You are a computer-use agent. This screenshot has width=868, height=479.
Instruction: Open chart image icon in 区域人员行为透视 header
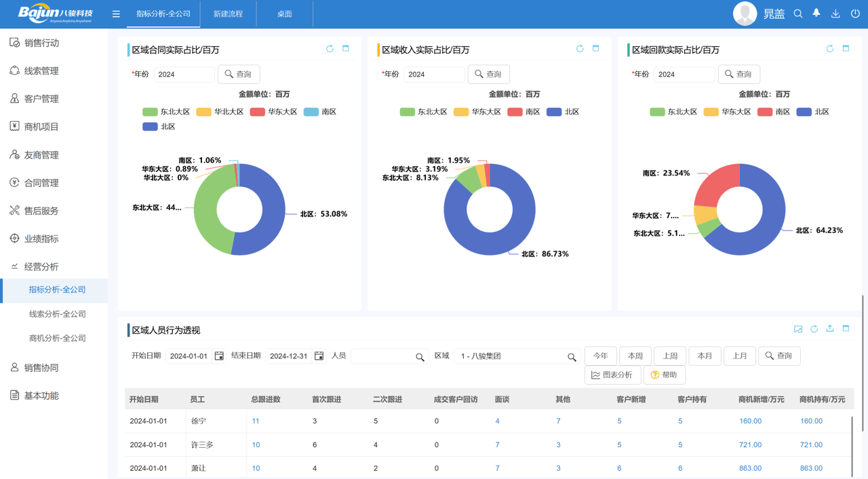797,327
